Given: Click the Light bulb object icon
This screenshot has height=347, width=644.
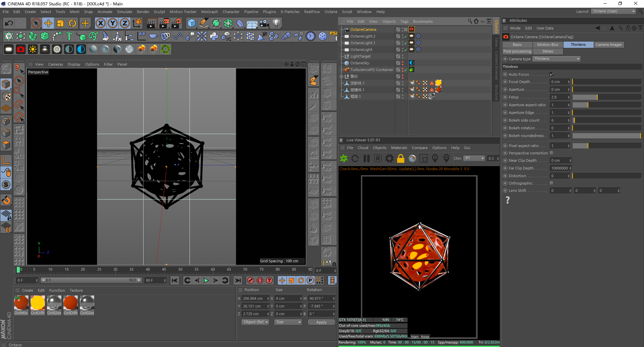Looking at the screenshot, I should click(x=276, y=23).
